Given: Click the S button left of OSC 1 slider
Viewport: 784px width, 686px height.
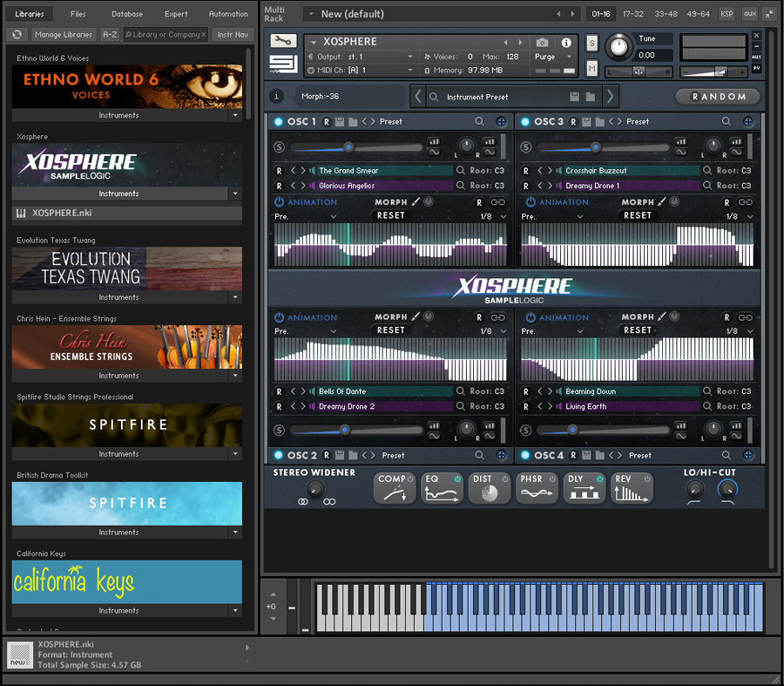Looking at the screenshot, I should (279, 147).
